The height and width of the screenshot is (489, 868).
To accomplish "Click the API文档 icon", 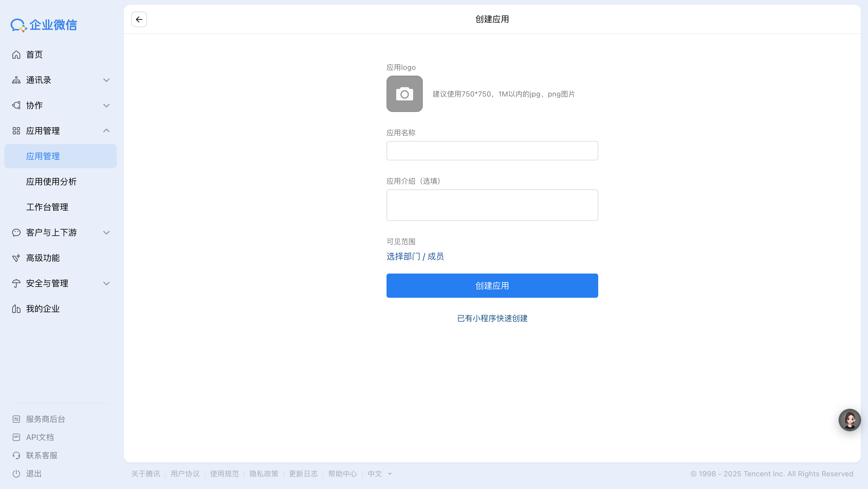I will (16, 437).
